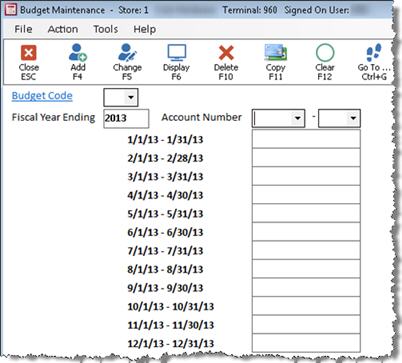Image resolution: width=402 pixels, height=363 pixels.
Task: Click the Copy F11 icon
Action: click(x=276, y=52)
